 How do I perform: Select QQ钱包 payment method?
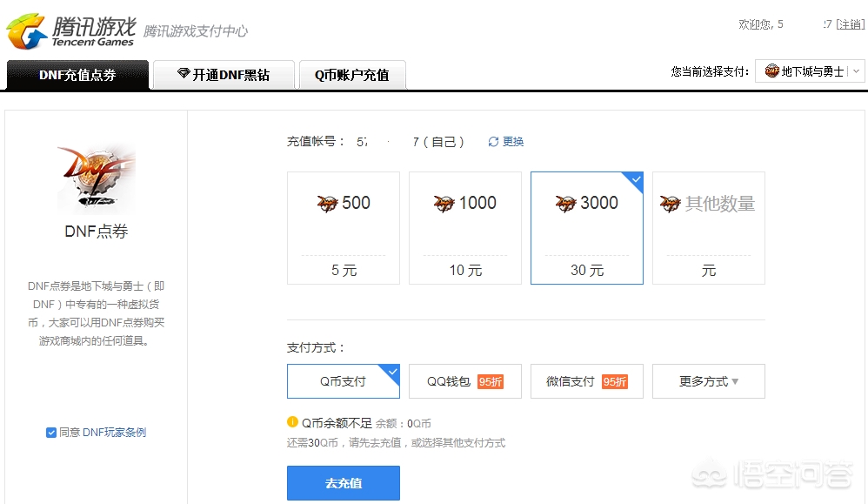(465, 381)
